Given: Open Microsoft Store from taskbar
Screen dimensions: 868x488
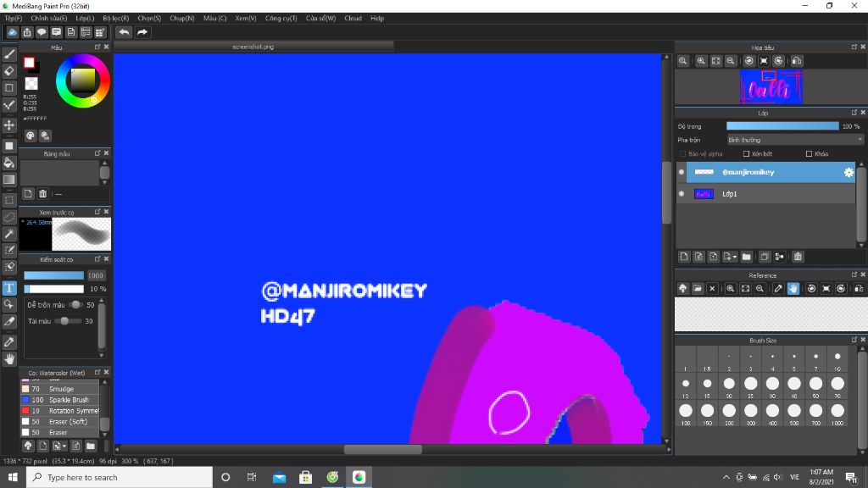Looking at the screenshot, I should point(305,477).
